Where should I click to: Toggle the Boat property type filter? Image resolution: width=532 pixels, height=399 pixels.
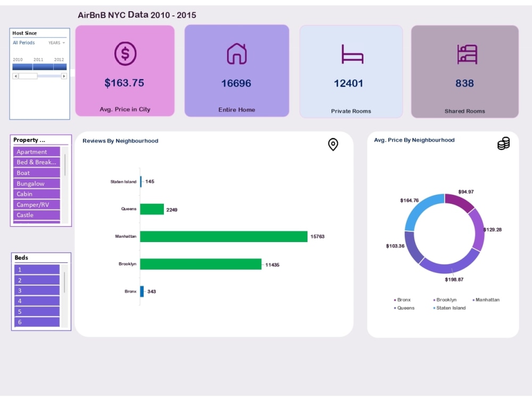pyautogui.click(x=35, y=173)
